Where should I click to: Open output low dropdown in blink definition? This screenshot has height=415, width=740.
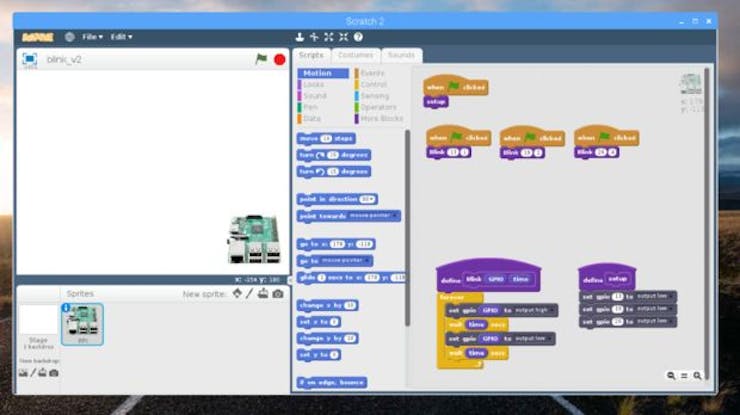click(549, 339)
